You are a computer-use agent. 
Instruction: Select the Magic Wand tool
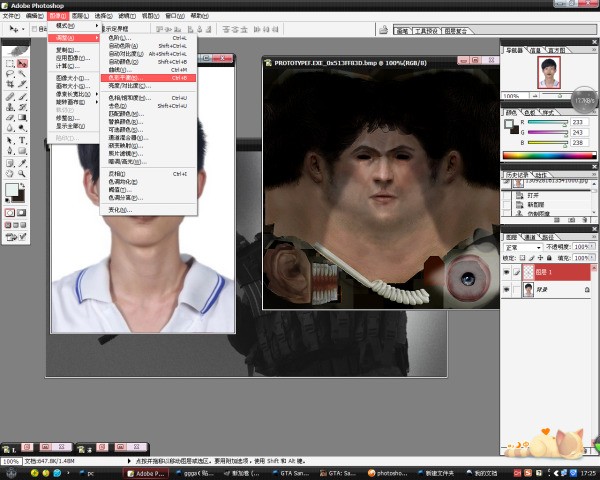point(22,73)
